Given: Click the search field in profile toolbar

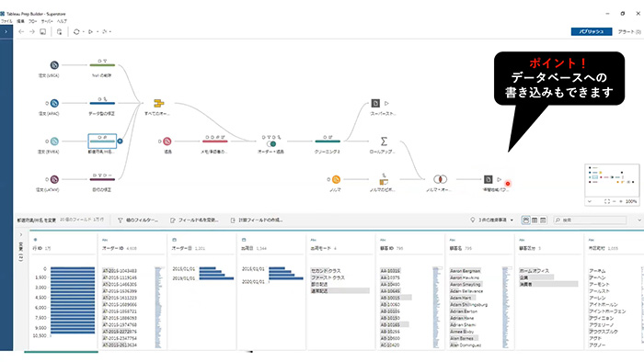Looking at the screenshot, I should click(x=590, y=221).
